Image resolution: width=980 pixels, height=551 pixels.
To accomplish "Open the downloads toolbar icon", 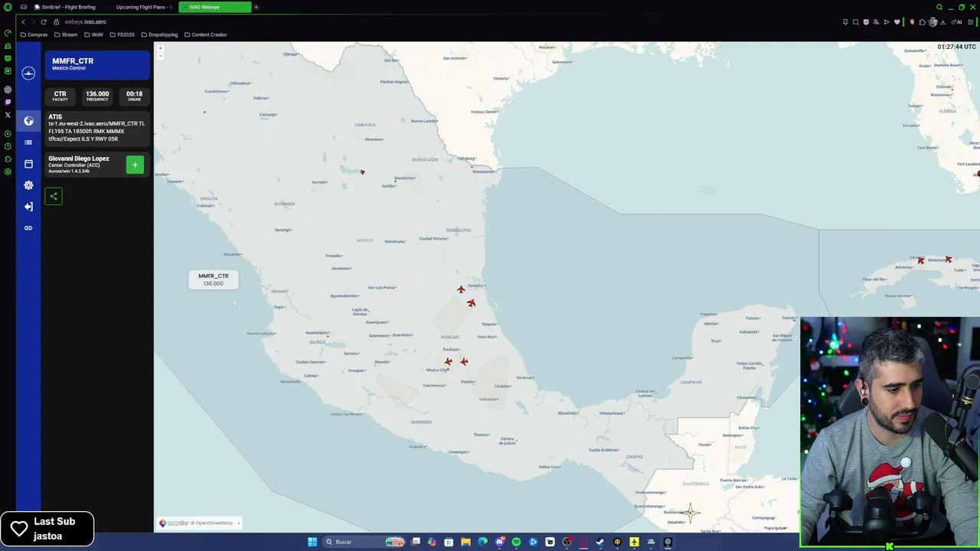I will point(943,21).
